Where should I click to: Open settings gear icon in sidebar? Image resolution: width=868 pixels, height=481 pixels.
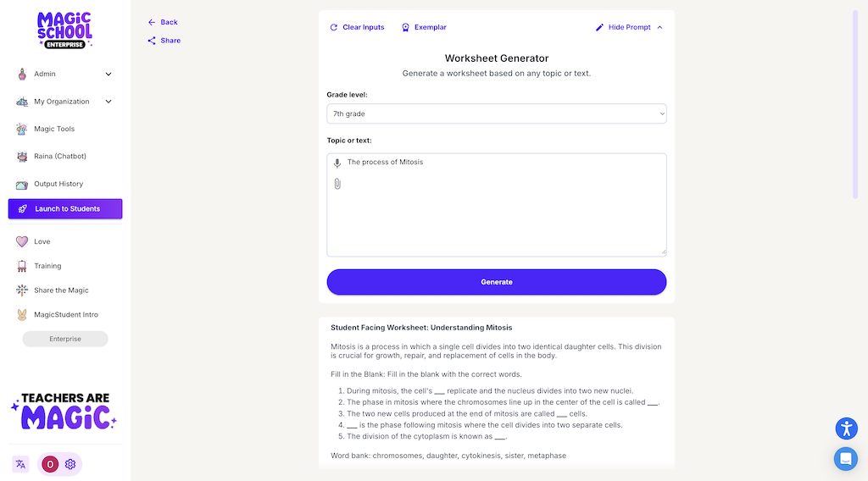70,464
